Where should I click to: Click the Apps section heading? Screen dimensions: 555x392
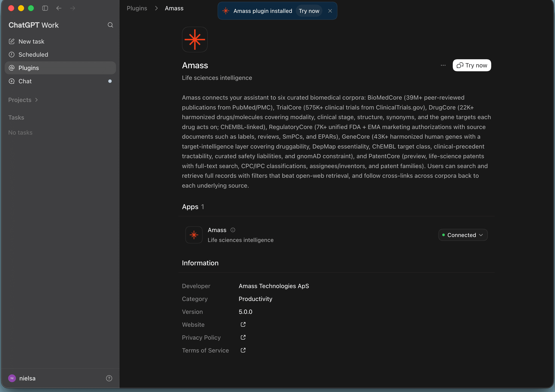click(190, 207)
